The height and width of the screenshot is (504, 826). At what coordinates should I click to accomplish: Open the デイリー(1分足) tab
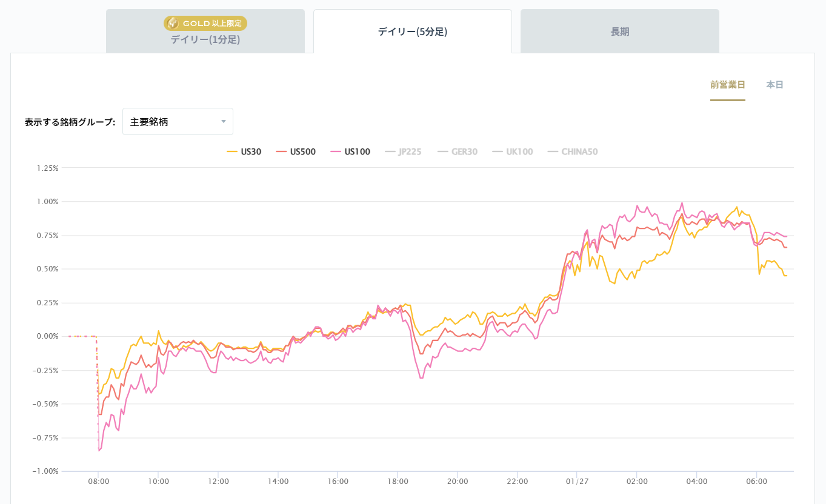(205, 40)
